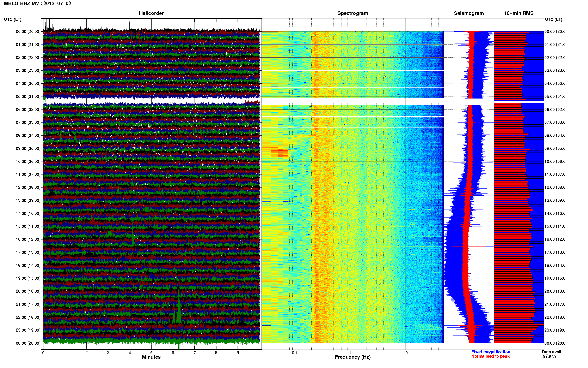Click the '5' tick on the Minutes axis
Viewport: 588px width, 368px height.
click(151, 353)
